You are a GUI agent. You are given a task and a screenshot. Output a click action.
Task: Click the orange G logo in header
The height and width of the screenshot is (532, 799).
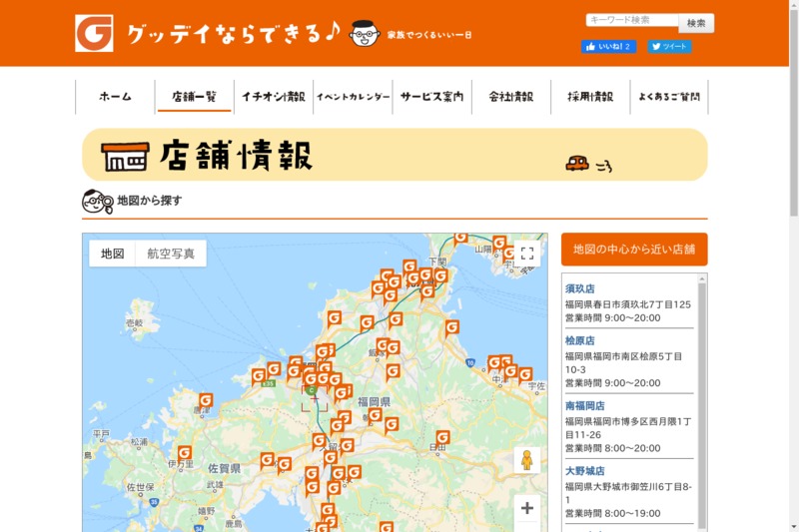pos(94,33)
